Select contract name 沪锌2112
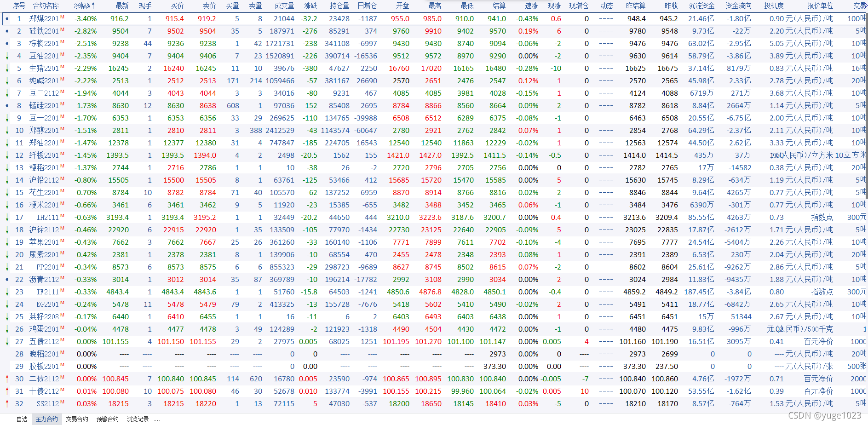This screenshot has height=425, width=868. pos(44,230)
